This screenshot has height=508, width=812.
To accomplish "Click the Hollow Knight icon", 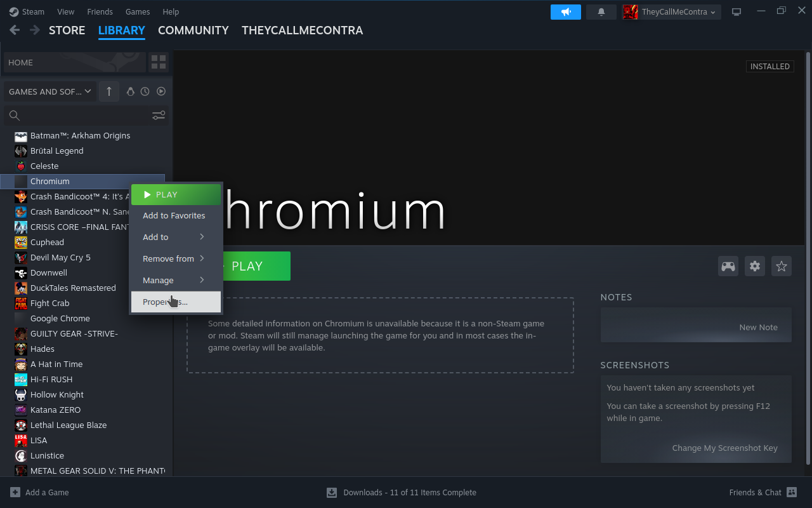I will coord(21,394).
